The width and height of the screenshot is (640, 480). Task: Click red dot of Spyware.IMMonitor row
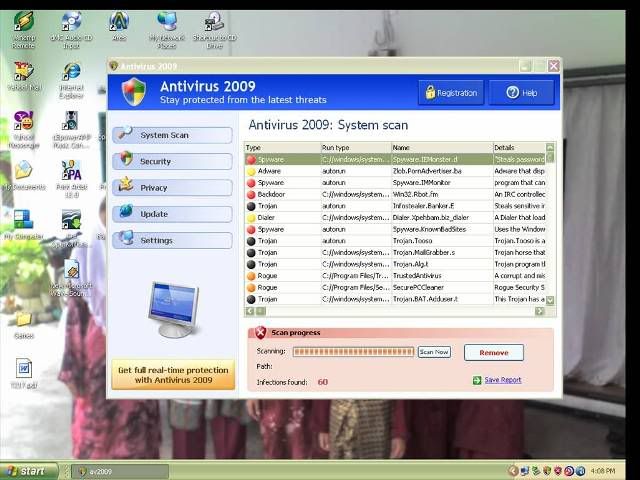point(251,183)
